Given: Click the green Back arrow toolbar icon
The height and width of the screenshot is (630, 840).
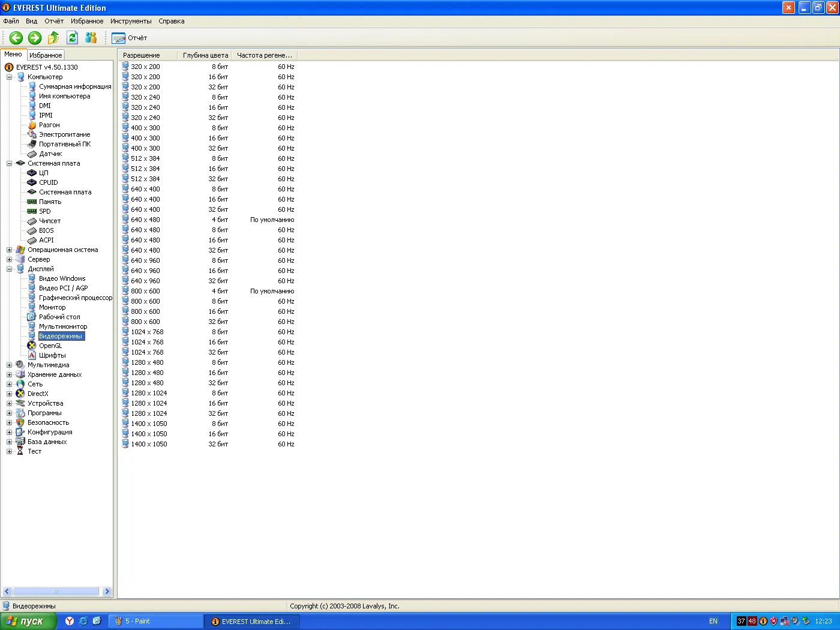Looking at the screenshot, I should point(16,38).
